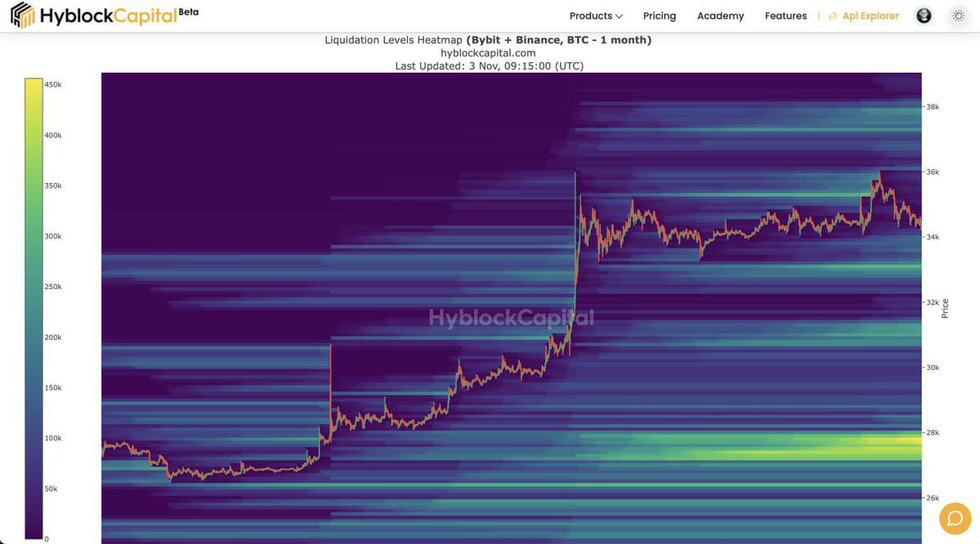This screenshot has height=544, width=980.
Task: Click the Features navigation link
Action: [x=785, y=15]
